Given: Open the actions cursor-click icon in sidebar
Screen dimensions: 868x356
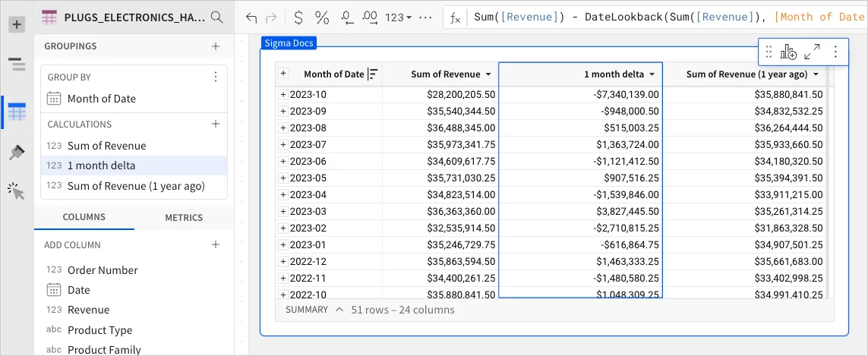Looking at the screenshot, I should pos(17,191).
